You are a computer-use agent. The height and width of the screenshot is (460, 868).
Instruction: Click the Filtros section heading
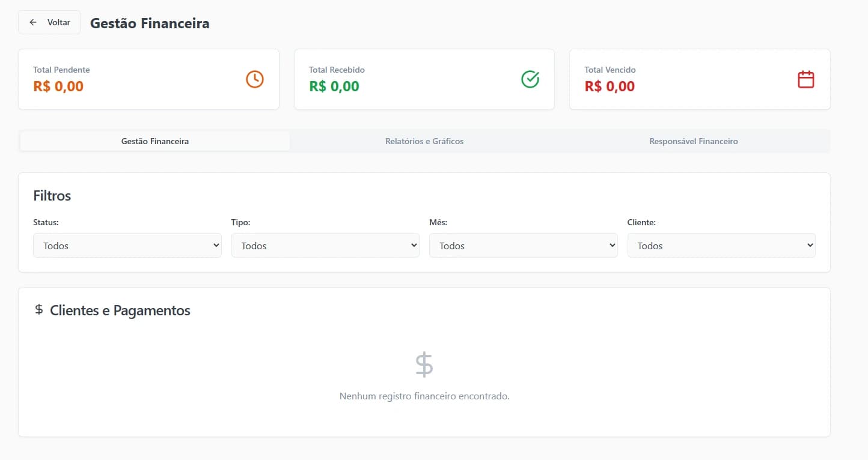(52, 195)
